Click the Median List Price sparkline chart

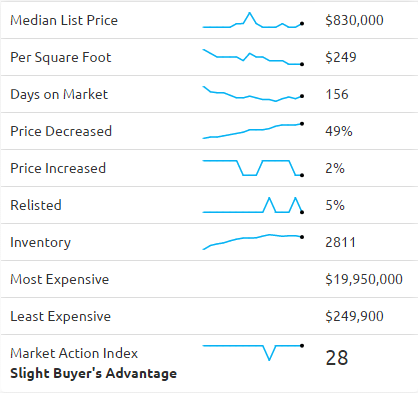pos(253,20)
